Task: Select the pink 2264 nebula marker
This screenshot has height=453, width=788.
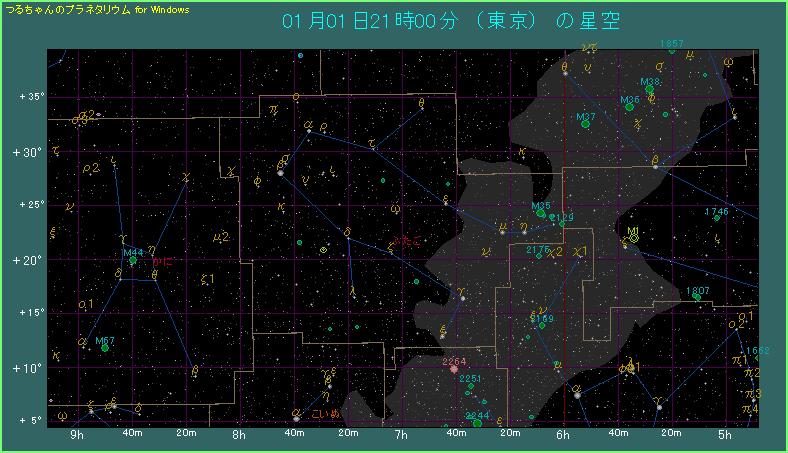Action: 454,369
